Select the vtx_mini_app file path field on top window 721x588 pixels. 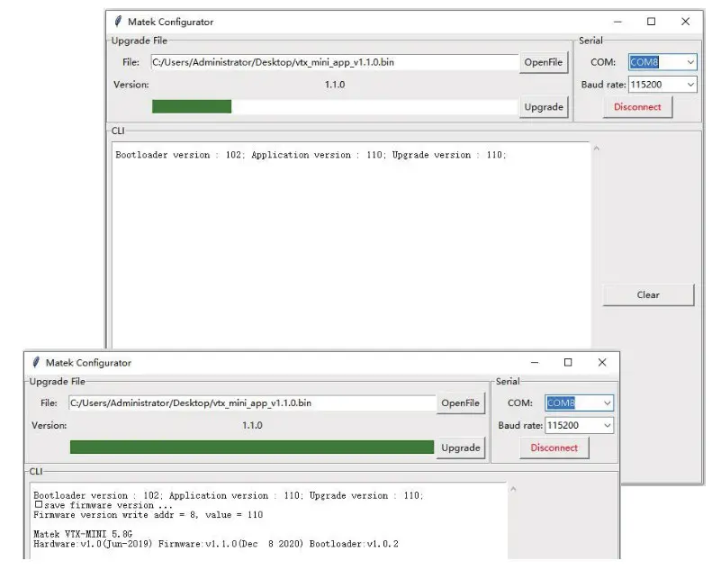[x=333, y=62]
